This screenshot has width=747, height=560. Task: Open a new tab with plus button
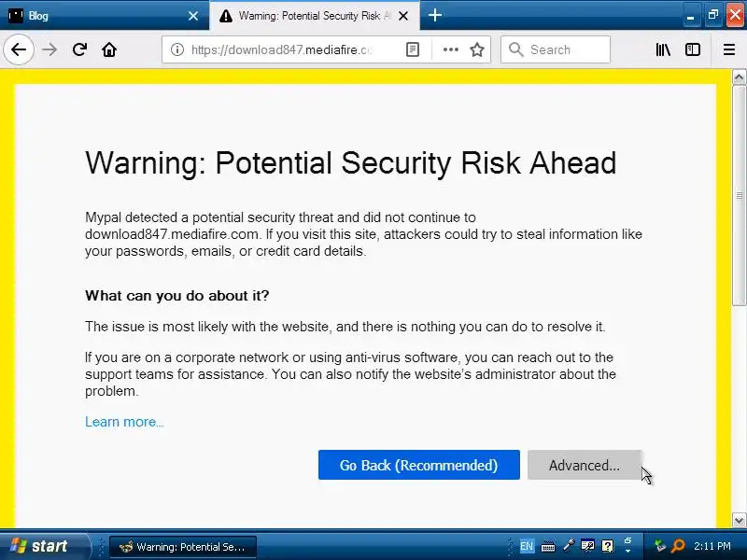pyautogui.click(x=434, y=15)
